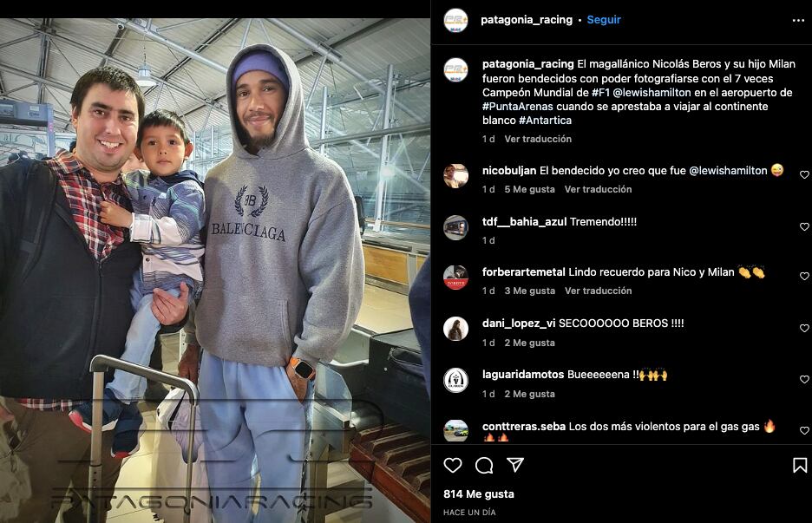Like nicobuljan's comment with the heart
The height and width of the screenshot is (523, 812).
tap(804, 174)
